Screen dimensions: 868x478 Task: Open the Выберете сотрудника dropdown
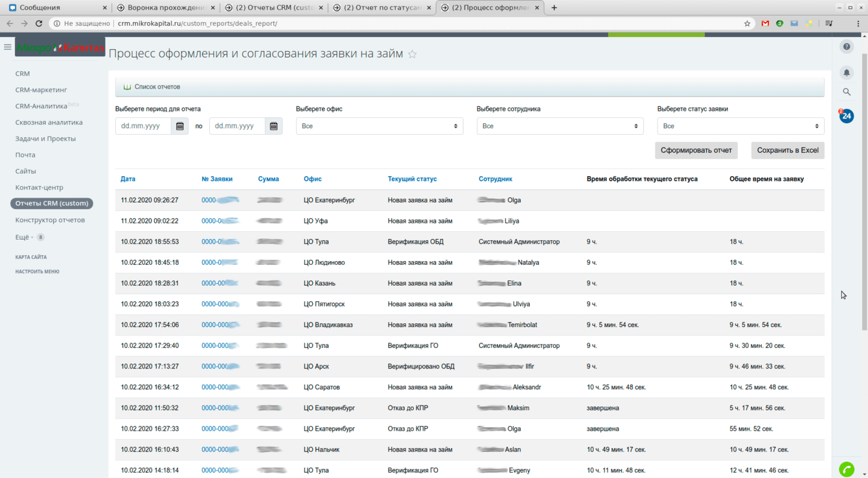pyautogui.click(x=560, y=126)
